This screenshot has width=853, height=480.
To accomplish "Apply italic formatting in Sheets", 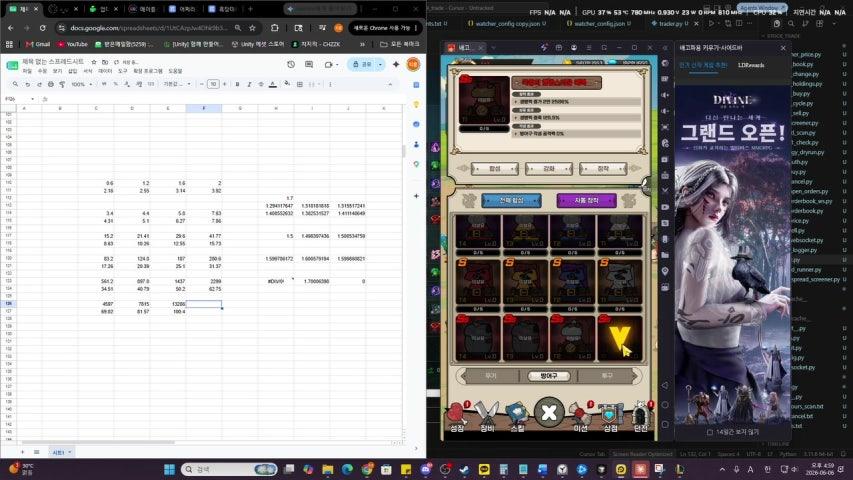I will pyautogui.click(x=249, y=84).
